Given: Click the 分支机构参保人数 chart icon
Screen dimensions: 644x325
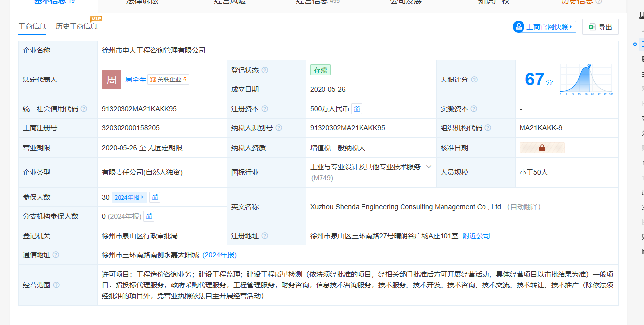Looking at the screenshot, I should point(149,216).
